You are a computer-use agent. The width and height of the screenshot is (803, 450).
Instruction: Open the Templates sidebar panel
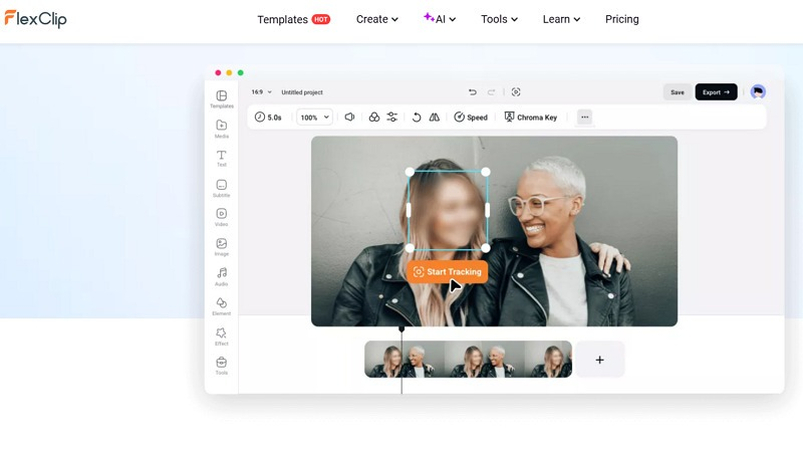point(222,99)
